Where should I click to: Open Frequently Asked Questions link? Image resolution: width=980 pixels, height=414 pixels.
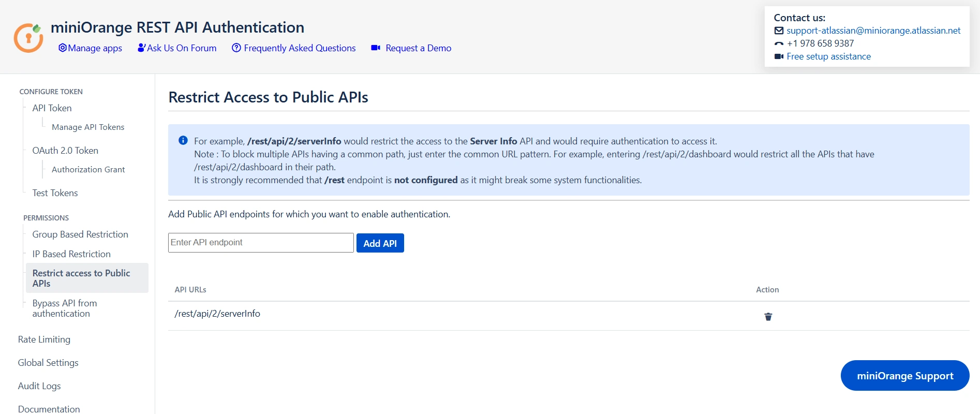pyautogui.click(x=300, y=48)
